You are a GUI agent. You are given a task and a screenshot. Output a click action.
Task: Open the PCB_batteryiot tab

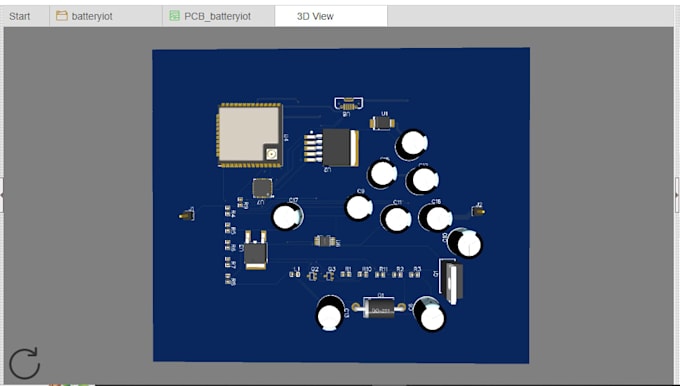pyautogui.click(x=218, y=16)
